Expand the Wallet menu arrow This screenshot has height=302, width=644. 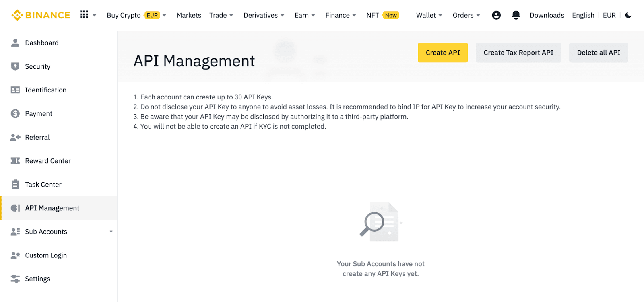point(440,15)
